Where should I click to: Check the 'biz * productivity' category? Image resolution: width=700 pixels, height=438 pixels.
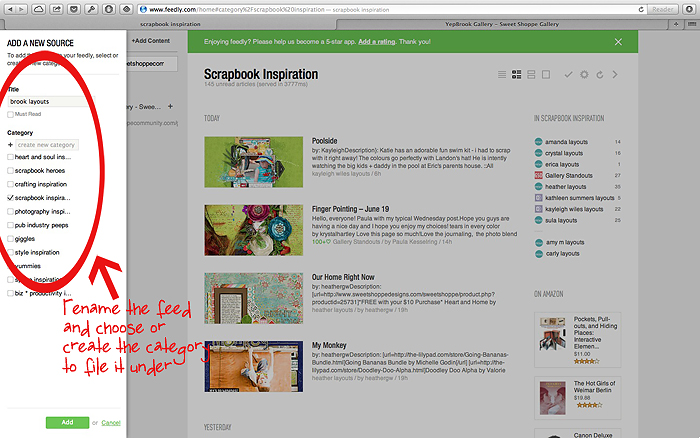click(x=10, y=293)
